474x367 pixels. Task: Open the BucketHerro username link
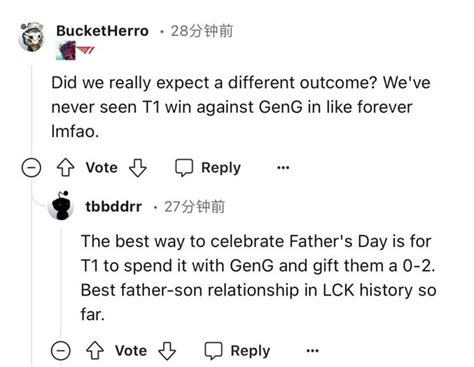click(102, 31)
